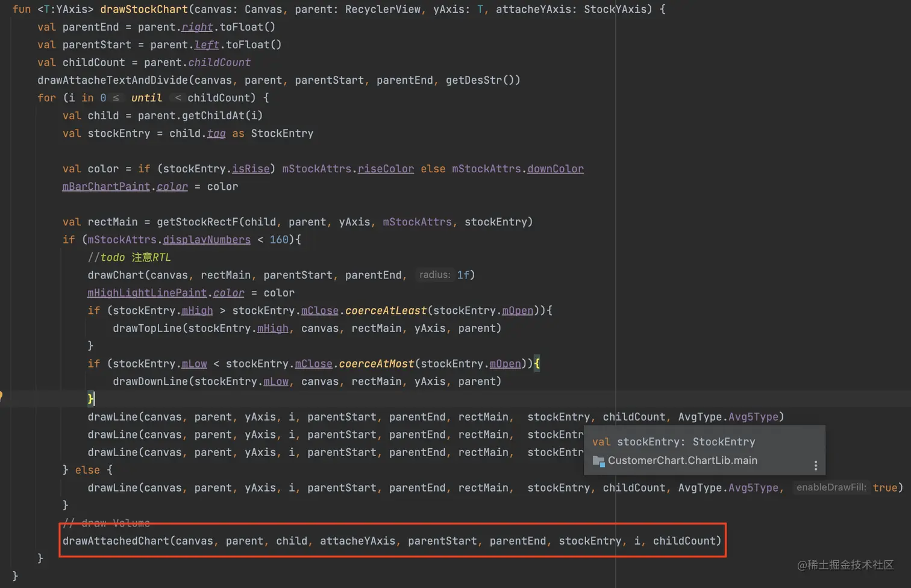Click the 'else' keyword

pos(87,470)
